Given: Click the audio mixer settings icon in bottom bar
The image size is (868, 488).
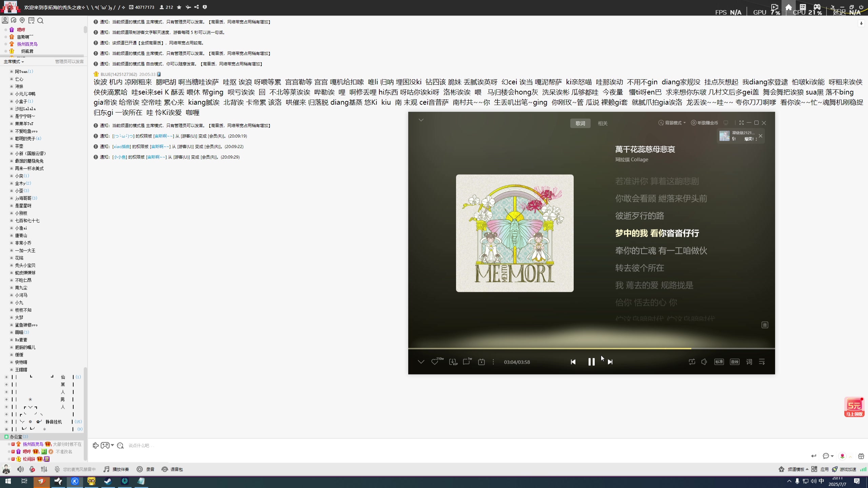Looking at the screenshot, I should pos(44,469).
